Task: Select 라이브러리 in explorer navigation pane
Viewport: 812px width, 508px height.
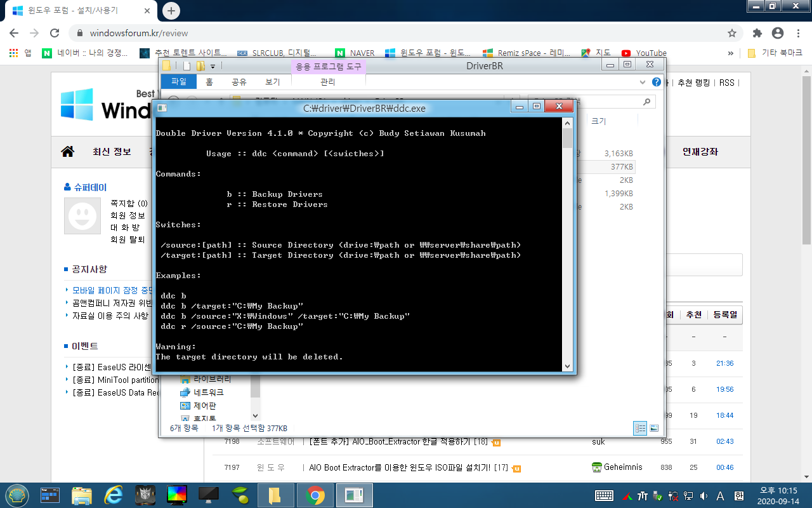Action: coord(206,379)
